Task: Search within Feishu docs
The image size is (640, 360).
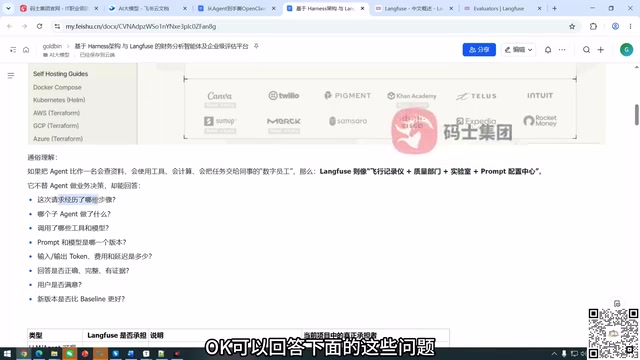Action: [586, 50]
